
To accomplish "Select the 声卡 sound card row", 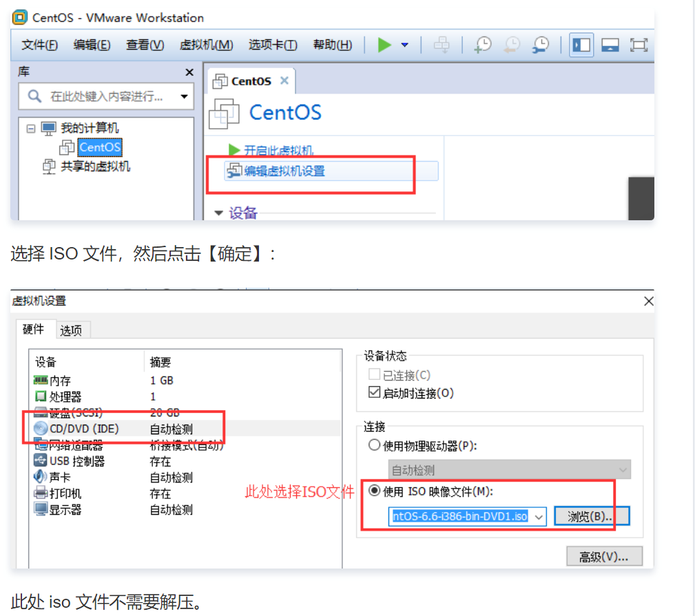I will point(186,477).
